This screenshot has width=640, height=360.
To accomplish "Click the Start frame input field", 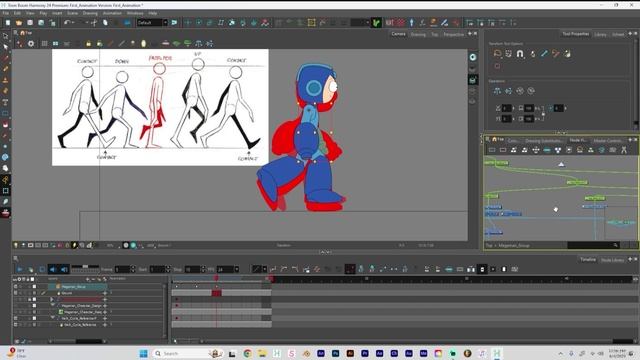I will (x=156, y=269).
